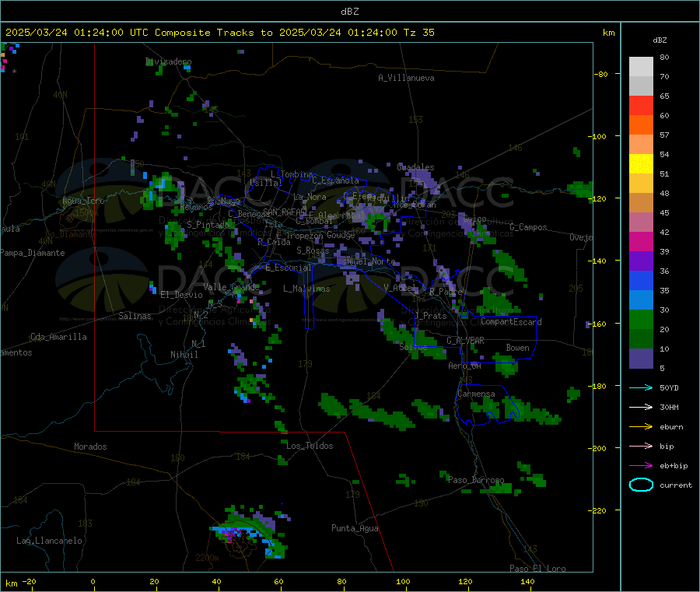Click the Nihuil location label

(184, 355)
